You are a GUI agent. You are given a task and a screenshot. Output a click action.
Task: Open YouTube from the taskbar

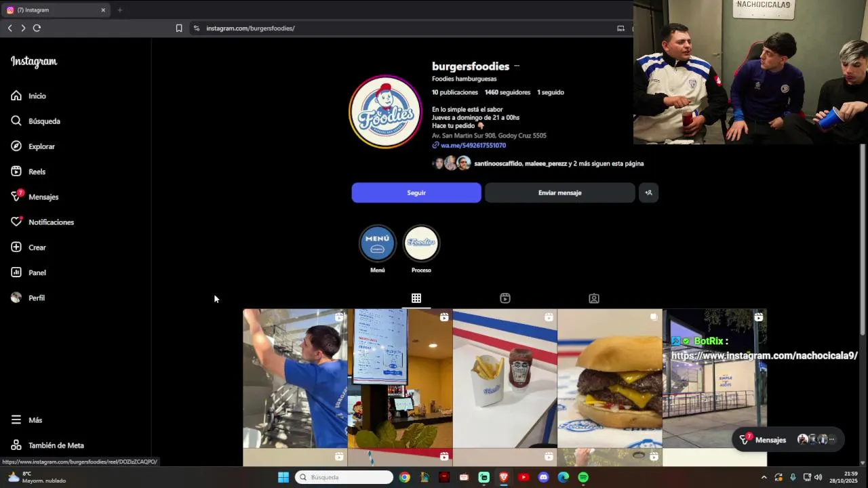pos(524,477)
